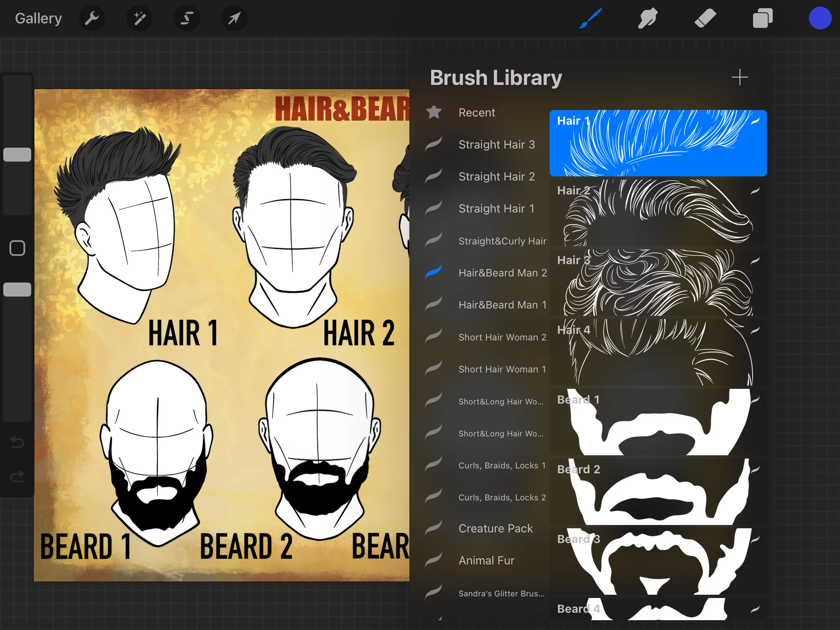Click the brush icon beside Creature Pack
840x630 pixels.
[x=434, y=527]
